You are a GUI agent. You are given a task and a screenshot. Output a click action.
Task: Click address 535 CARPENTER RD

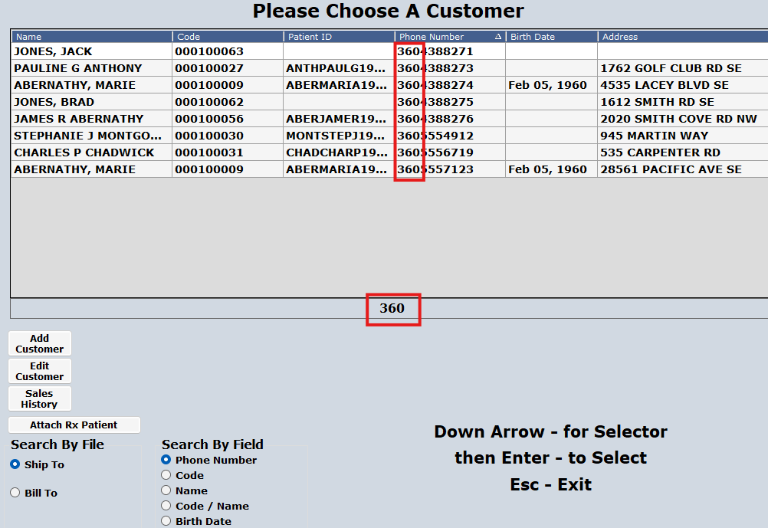[x=661, y=152]
